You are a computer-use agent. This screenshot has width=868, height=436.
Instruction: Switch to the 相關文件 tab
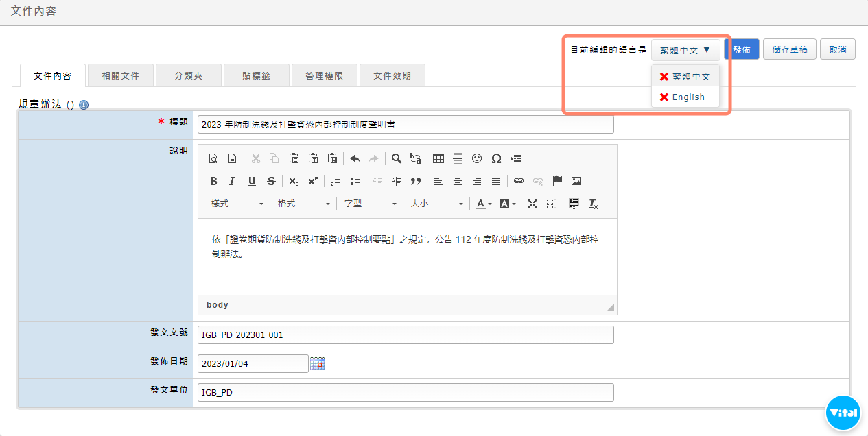pyautogui.click(x=120, y=75)
